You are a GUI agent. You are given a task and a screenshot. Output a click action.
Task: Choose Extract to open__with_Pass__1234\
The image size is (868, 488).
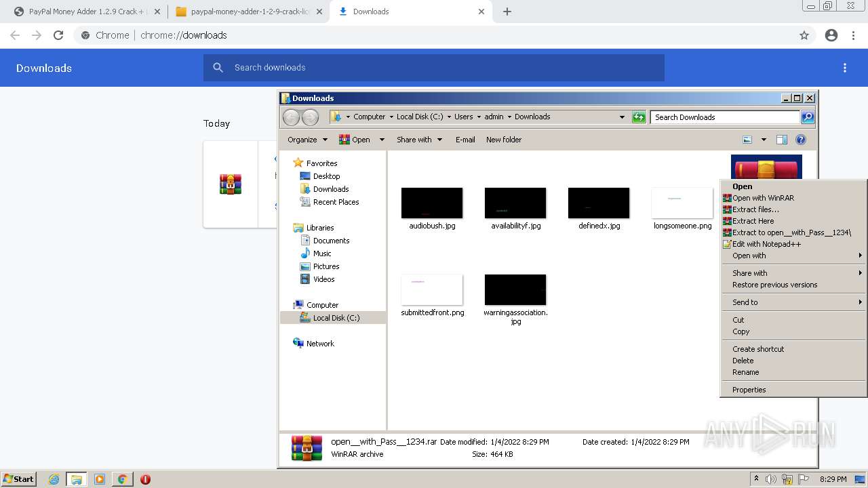(793, 232)
